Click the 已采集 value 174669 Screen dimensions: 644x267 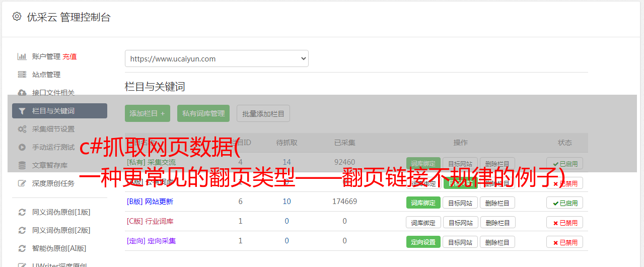(x=344, y=202)
